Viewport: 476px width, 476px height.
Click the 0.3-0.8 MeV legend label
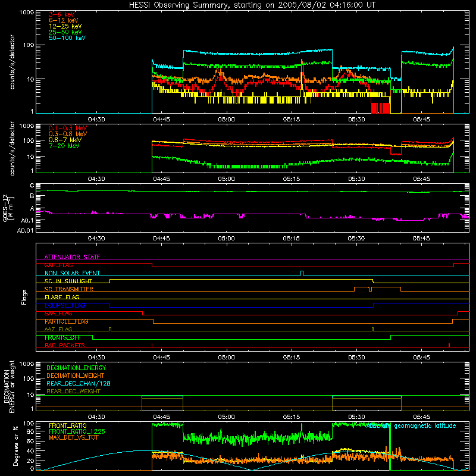(68, 134)
